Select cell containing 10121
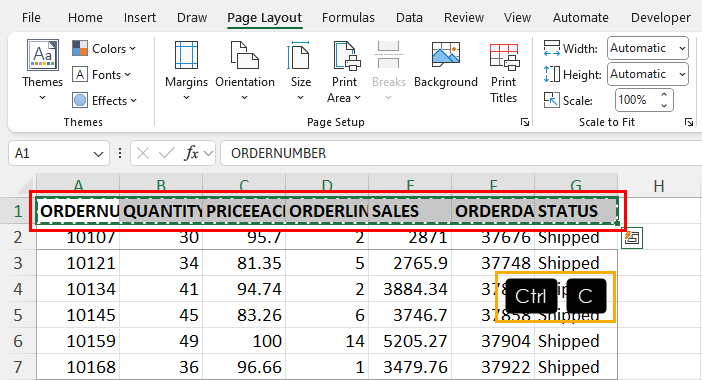The image size is (702, 380). coord(78,263)
